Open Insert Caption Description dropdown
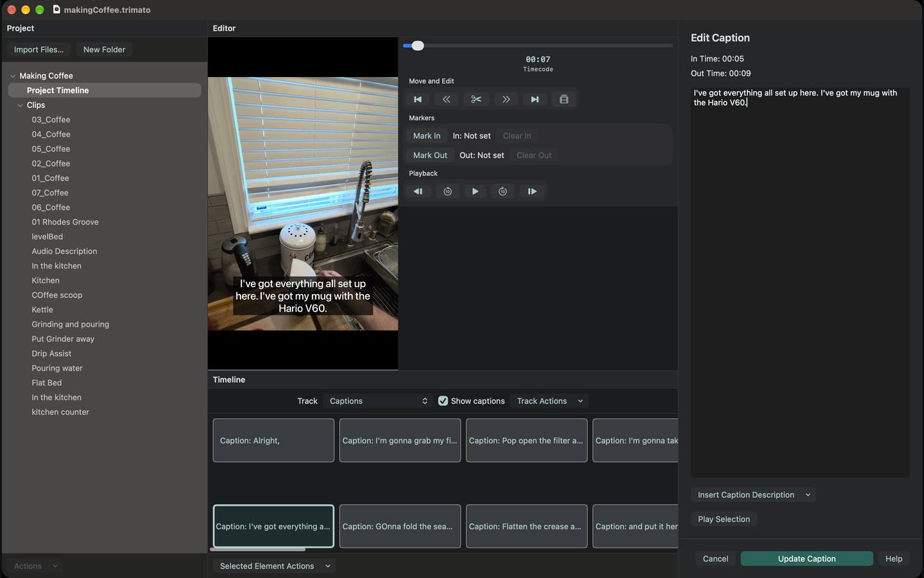Viewport: 924px width, 578px height. (753, 495)
